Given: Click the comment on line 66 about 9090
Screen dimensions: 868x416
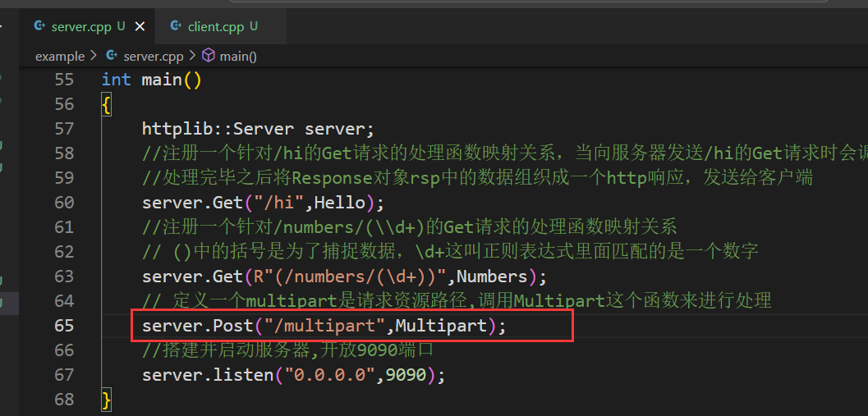Looking at the screenshot, I should [x=287, y=350].
